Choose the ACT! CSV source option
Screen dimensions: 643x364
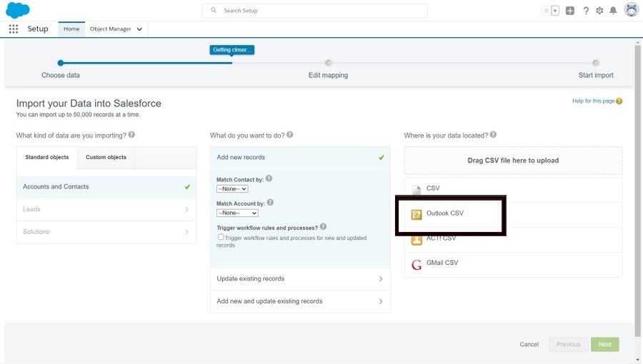tap(513, 240)
